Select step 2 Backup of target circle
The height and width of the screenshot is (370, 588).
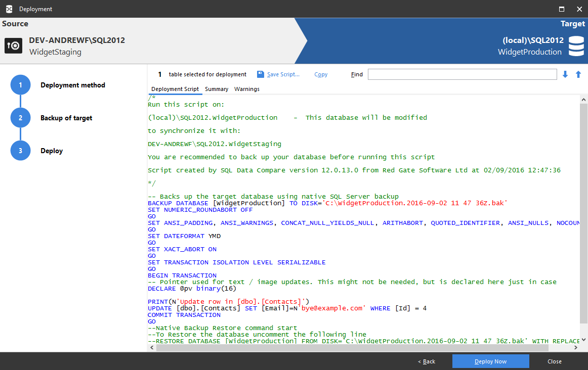click(x=21, y=118)
